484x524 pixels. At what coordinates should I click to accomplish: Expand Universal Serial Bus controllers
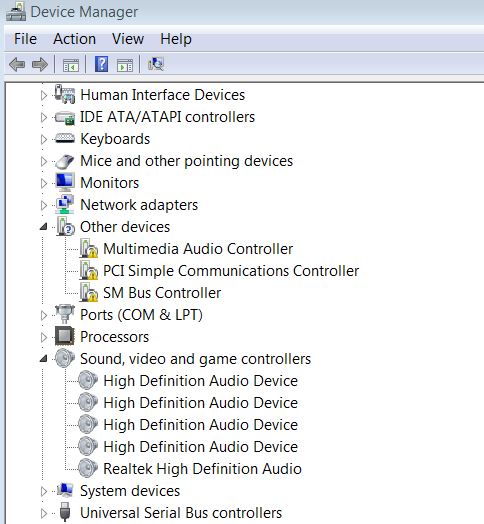pyautogui.click(x=43, y=513)
